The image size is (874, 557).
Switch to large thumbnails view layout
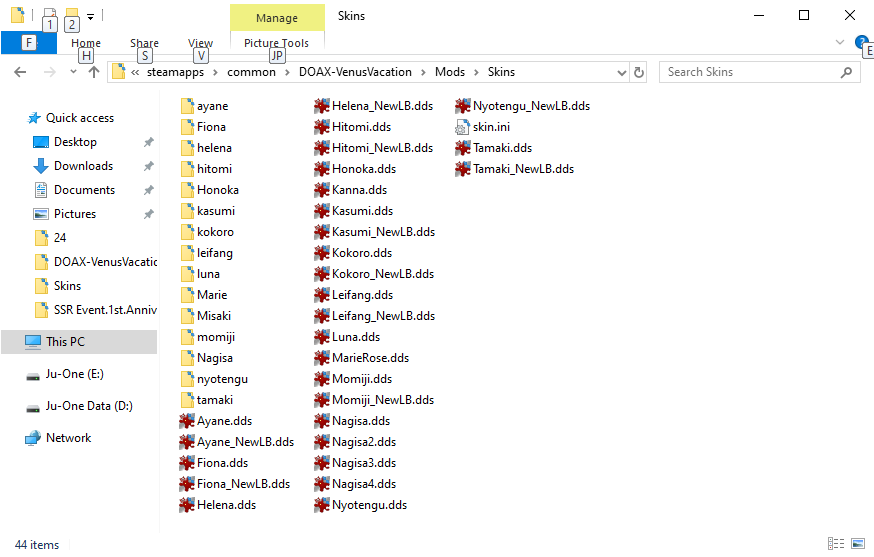(858, 544)
